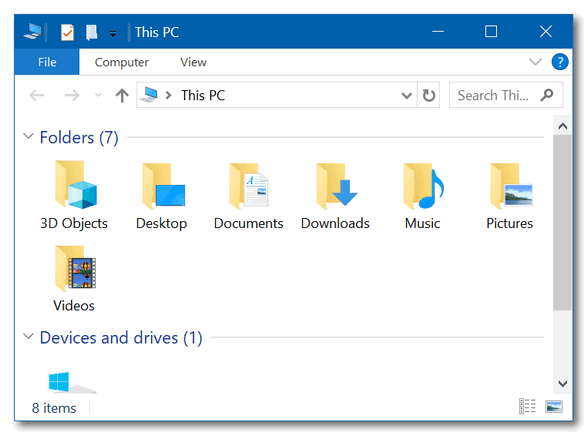
Task: Open the Music folder
Action: coord(423,195)
